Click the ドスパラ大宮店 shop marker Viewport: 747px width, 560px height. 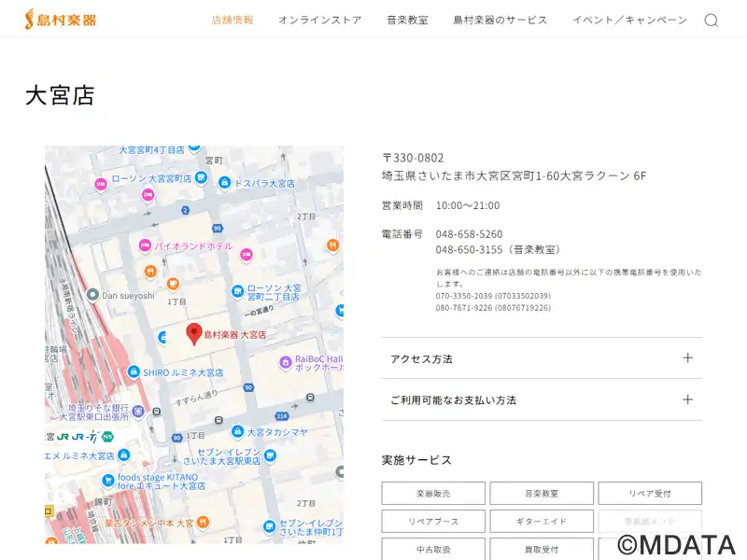[224, 183]
